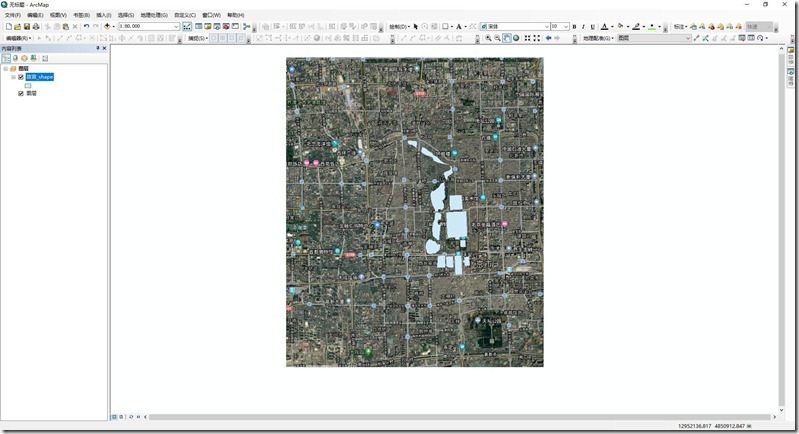Open the map scale 1:80,000 dropdown
Screen dimensions: 799x434
[x=176, y=27]
